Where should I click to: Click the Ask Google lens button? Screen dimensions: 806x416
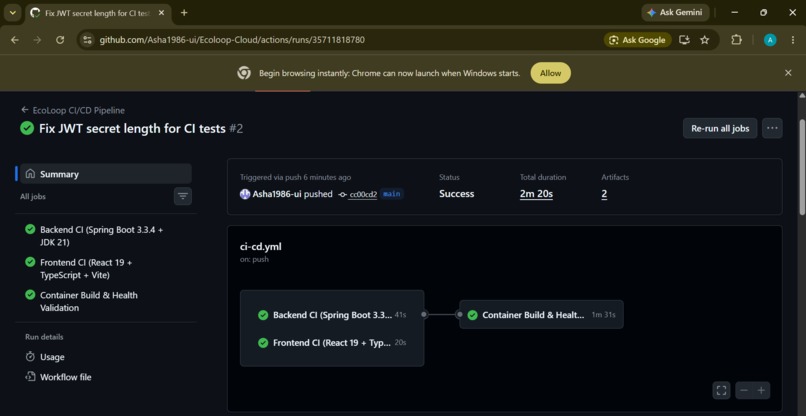[x=637, y=40]
